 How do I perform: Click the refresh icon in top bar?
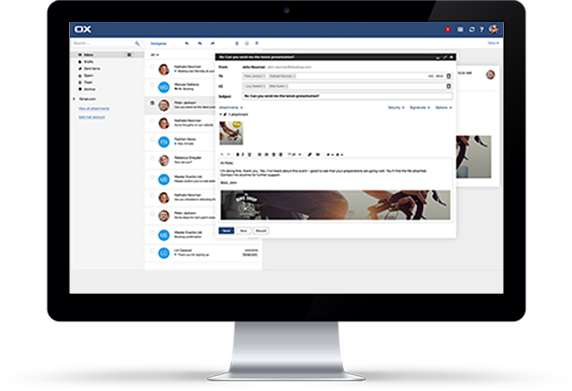471,30
